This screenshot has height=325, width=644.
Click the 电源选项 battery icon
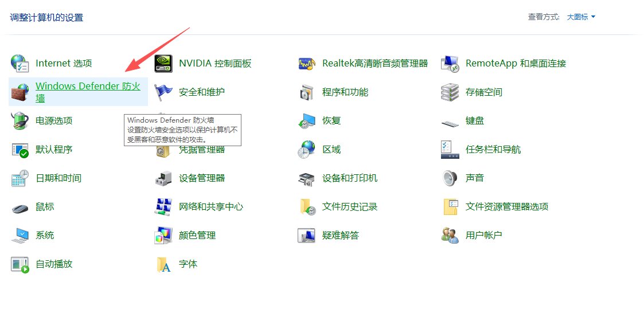19,120
